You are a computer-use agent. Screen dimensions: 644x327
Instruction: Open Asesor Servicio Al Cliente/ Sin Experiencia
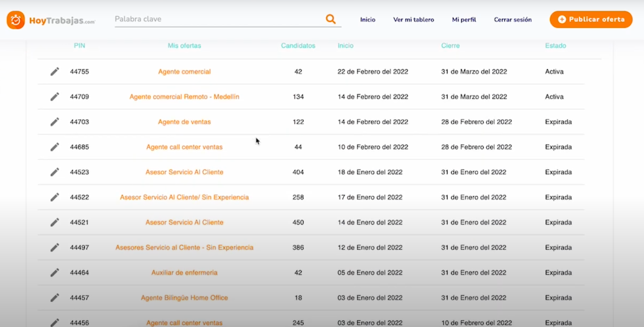tap(184, 197)
